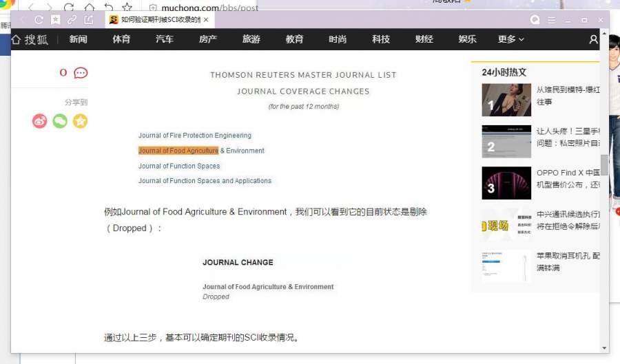
Task: Click the Dropped status text
Action: (216, 297)
